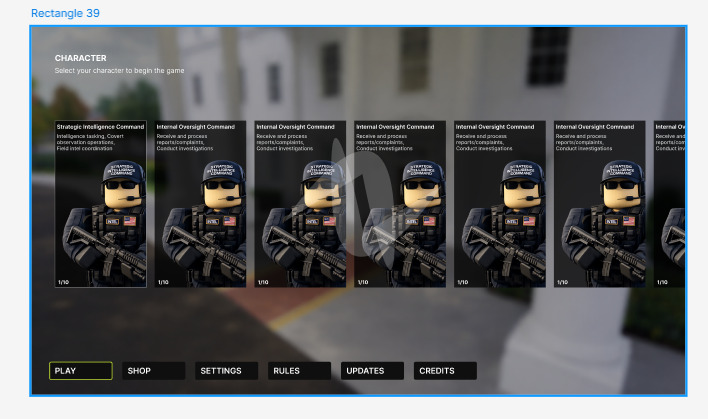Open the UPDATES section
The width and height of the screenshot is (708, 419).
tap(372, 371)
